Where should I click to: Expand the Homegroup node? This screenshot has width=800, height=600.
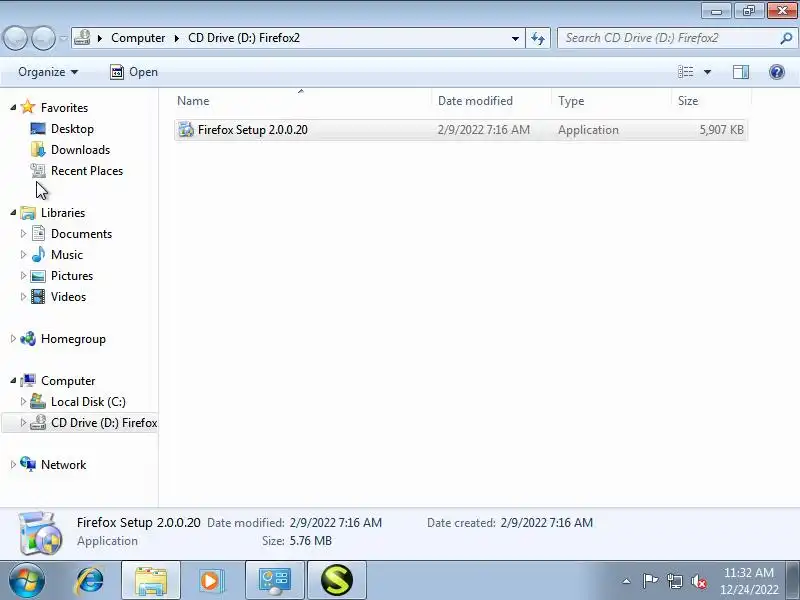coord(13,338)
